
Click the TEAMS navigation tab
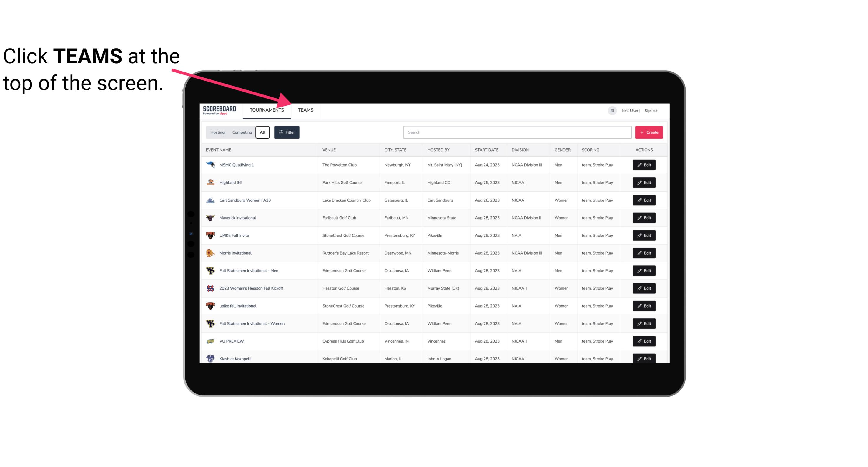305,110
